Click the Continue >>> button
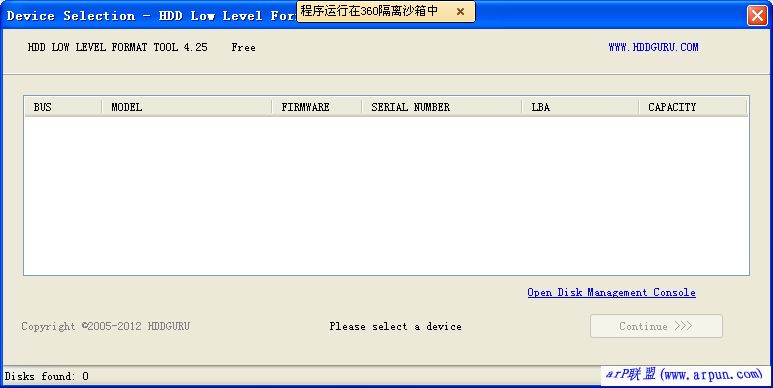 [x=656, y=326]
